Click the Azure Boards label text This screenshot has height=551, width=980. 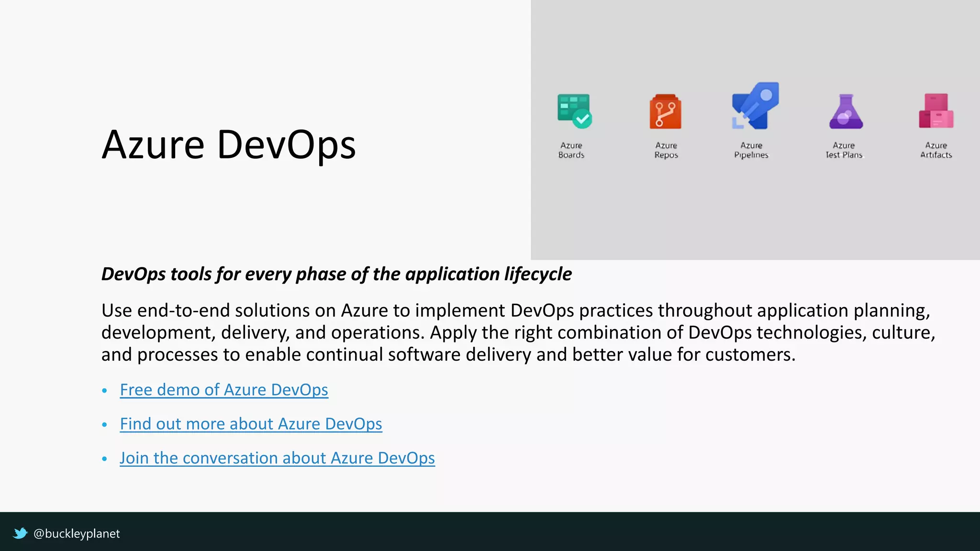tap(571, 150)
